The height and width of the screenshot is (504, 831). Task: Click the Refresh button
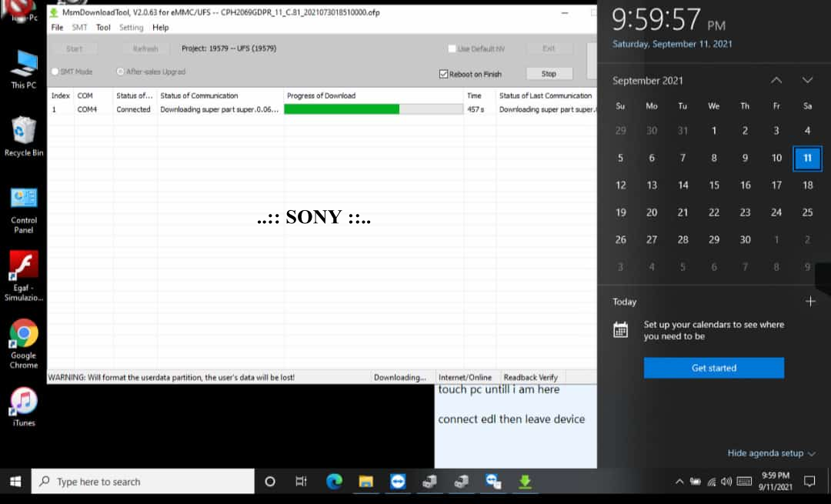pyautogui.click(x=145, y=48)
